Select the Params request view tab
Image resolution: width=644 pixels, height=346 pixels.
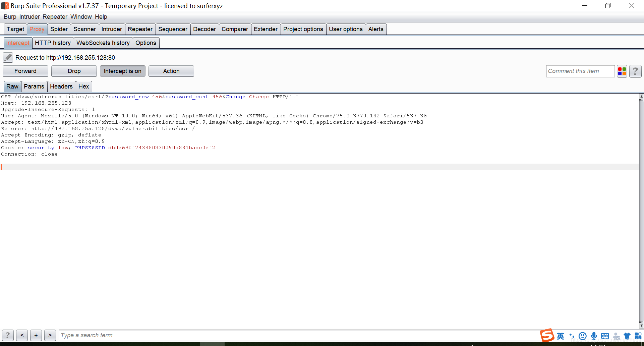point(34,86)
